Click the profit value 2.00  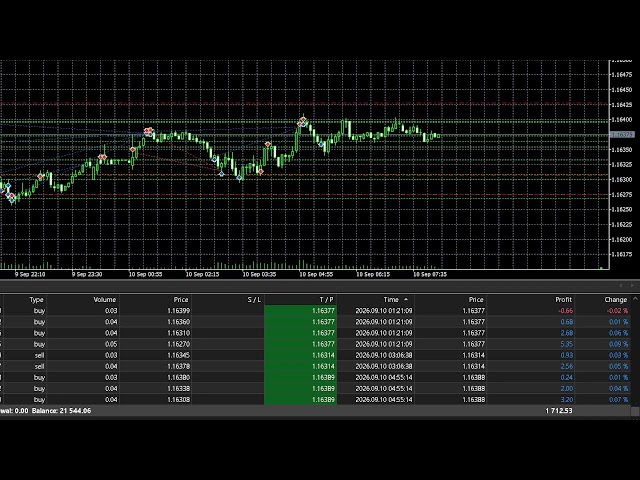point(567,389)
